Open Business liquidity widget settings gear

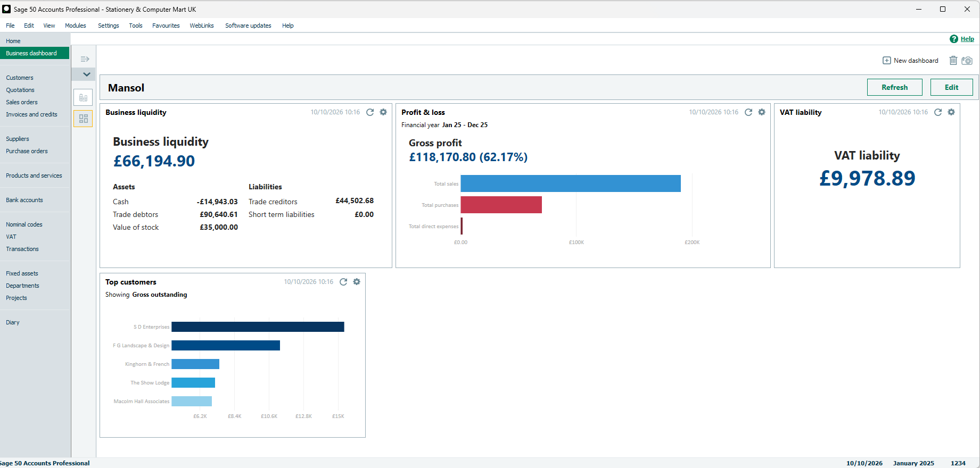point(383,112)
